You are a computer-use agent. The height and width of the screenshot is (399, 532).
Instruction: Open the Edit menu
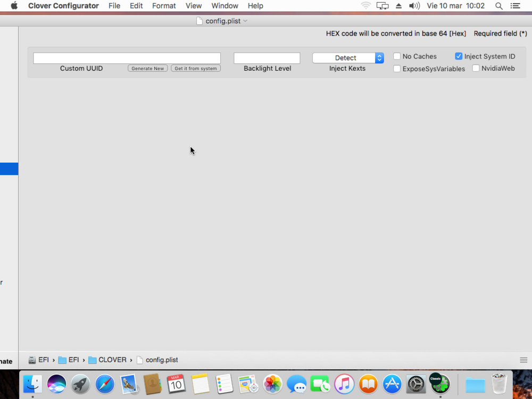pos(136,6)
